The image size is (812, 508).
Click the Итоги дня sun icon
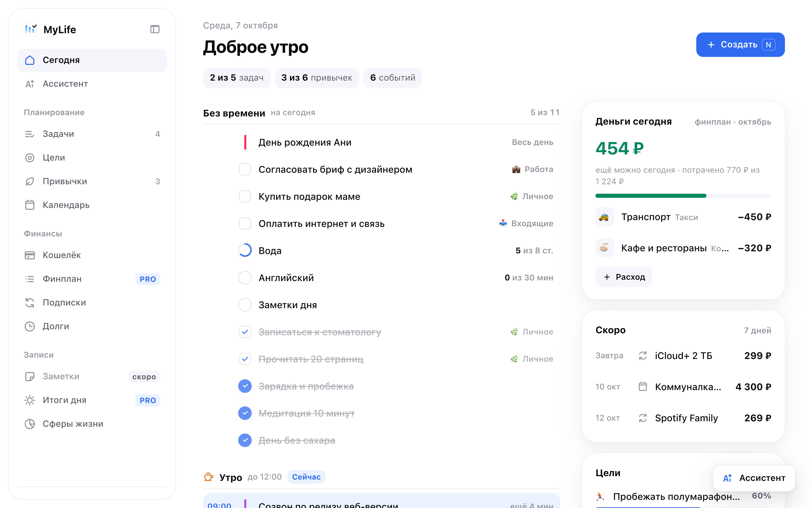[30, 400]
